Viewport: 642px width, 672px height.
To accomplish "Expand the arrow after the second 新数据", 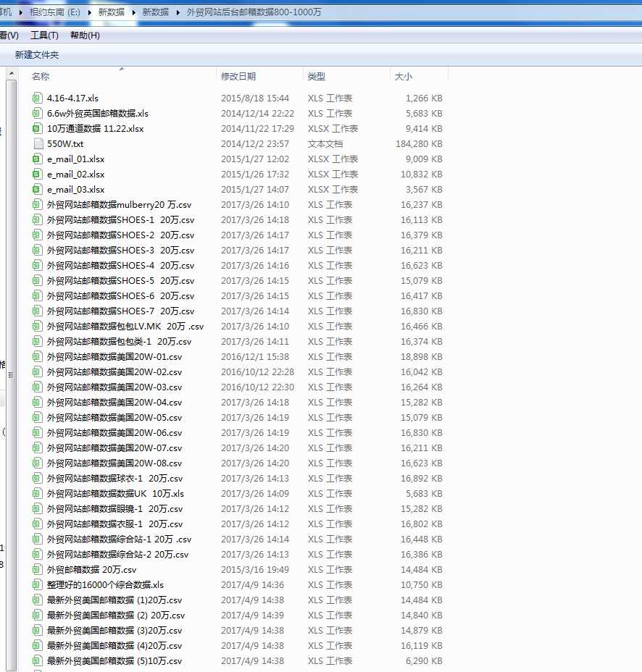I will click(x=178, y=12).
